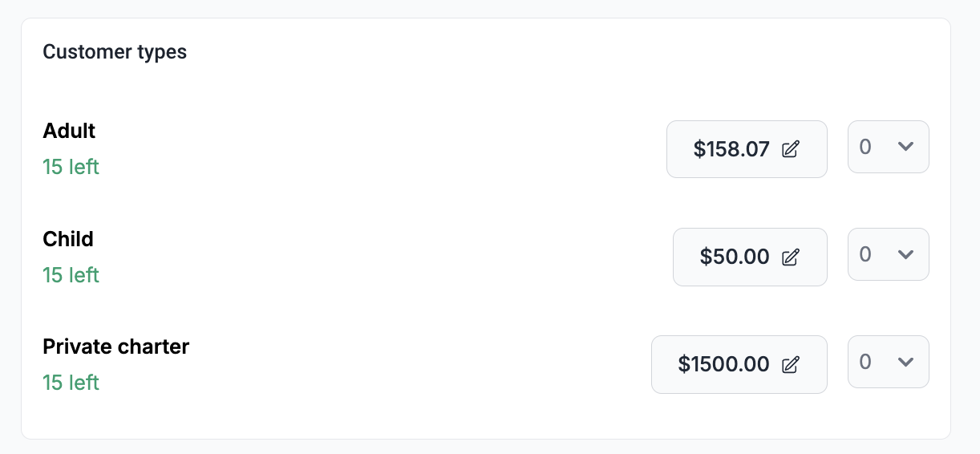Click the Adult customer type label

tap(69, 131)
